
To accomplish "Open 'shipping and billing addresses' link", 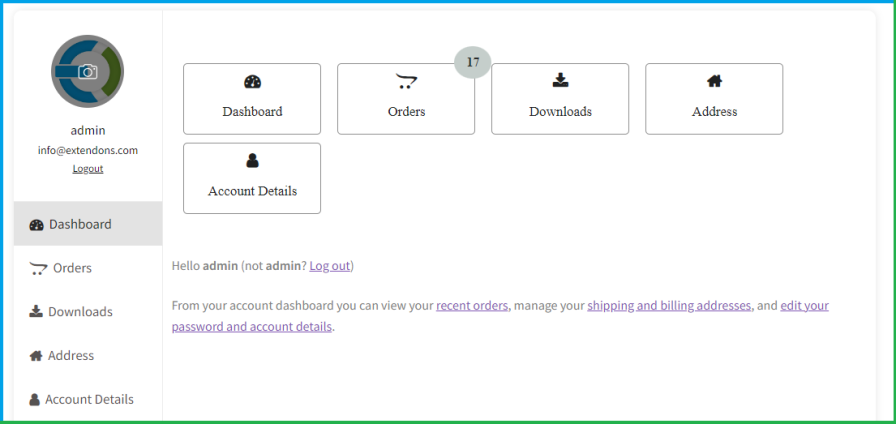I will 669,306.
